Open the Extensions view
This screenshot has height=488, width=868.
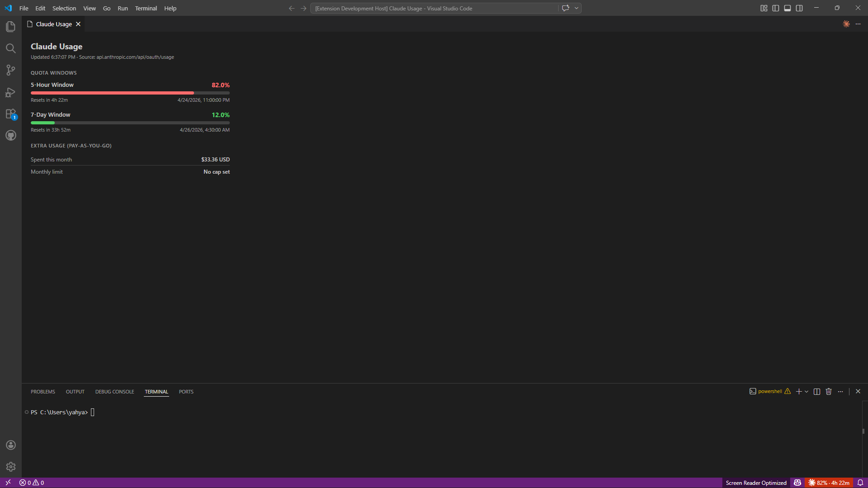tap(11, 114)
